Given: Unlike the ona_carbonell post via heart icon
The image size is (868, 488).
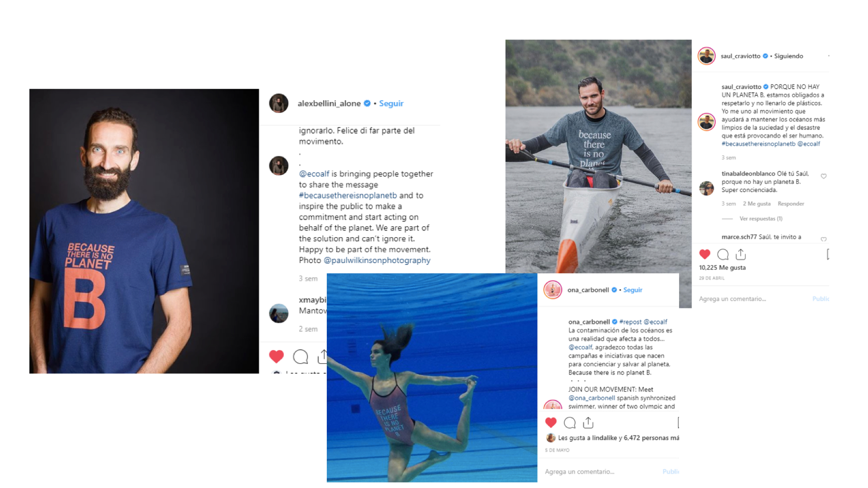Looking at the screenshot, I should pyautogui.click(x=551, y=422).
